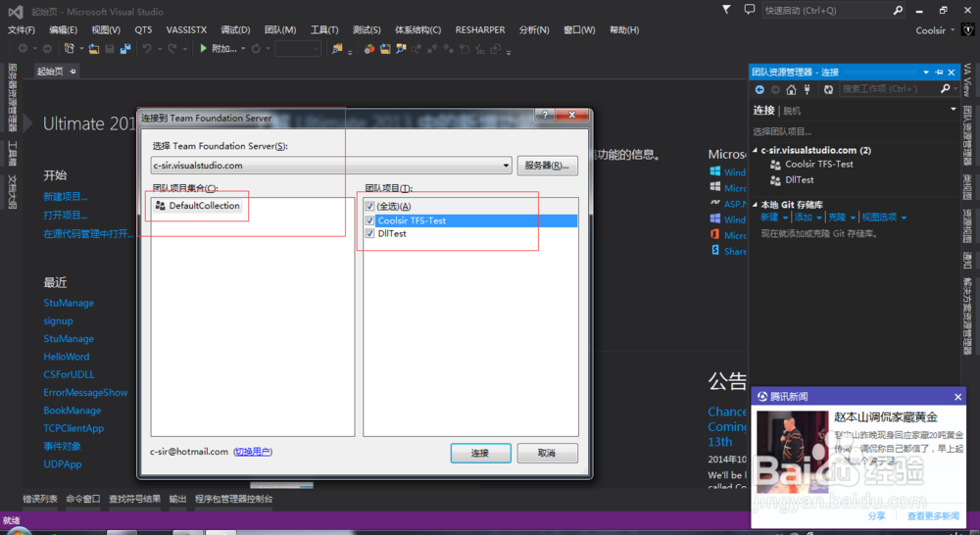Click the Find in Files toolbar icon
The height and width of the screenshot is (535, 980).
click(337, 48)
